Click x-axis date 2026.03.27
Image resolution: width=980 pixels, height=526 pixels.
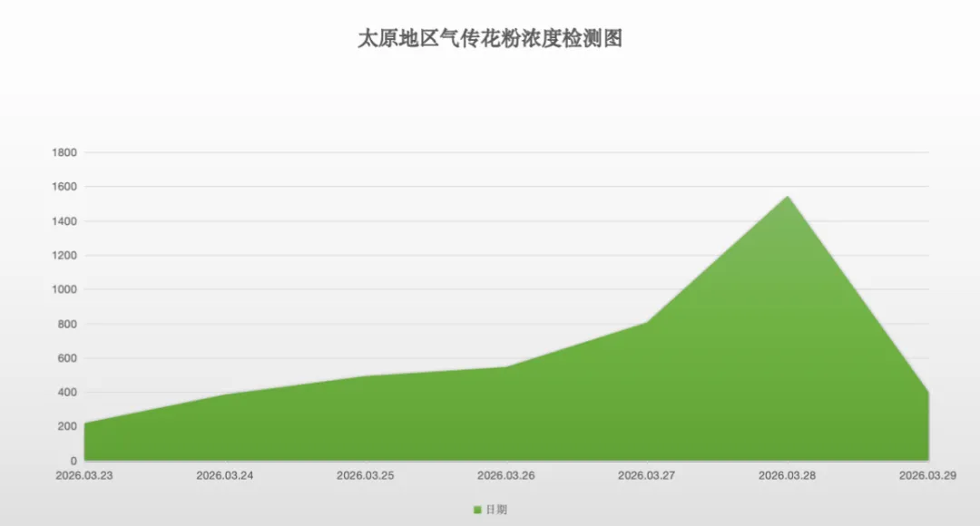647,475
